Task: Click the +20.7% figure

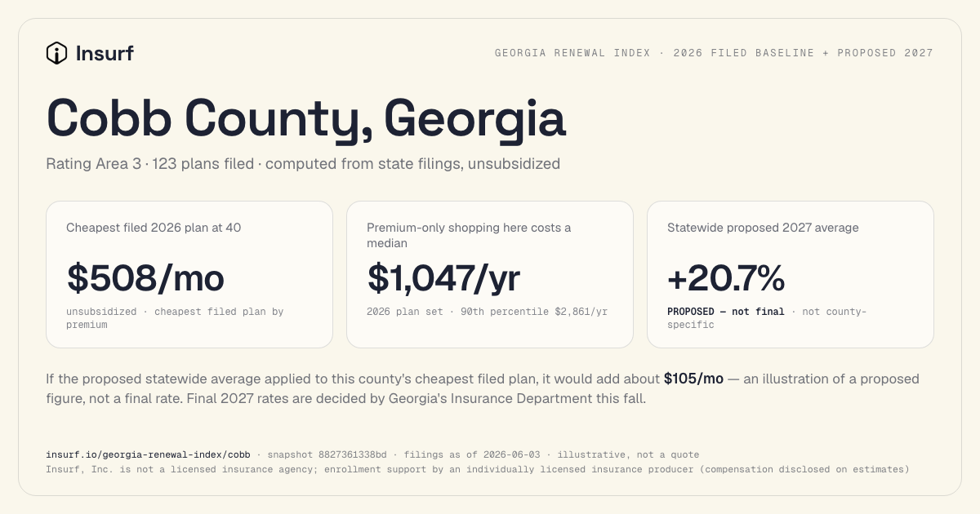Action: tap(726, 278)
